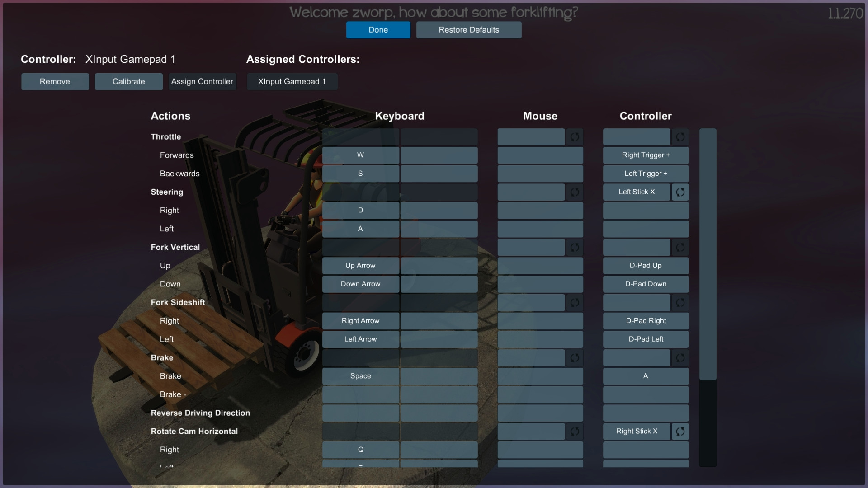Invert the Brake controller axis
This screenshot has height=488, width=868.
pyautogui.click(x=680, y=357)
